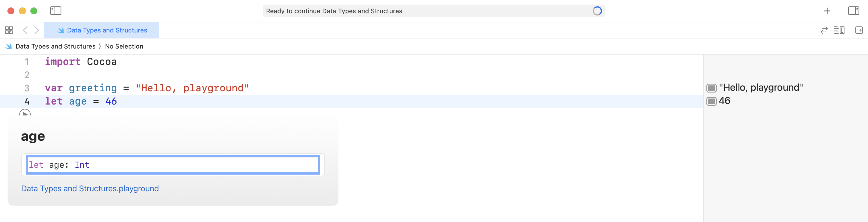This screenshot has width=868, height=222.
Task: Toggle the inspector panel on the right
Action: 853,11
